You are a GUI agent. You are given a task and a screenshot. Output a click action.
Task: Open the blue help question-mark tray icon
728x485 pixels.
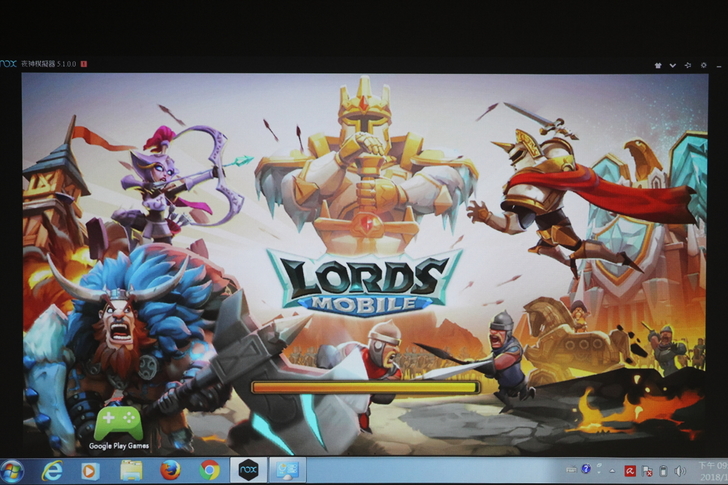(x=586, y=469)
